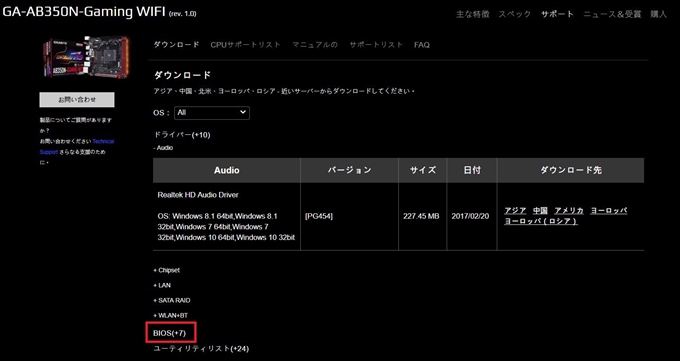Screen dimensions: 680x361
Task: Click the 227.45 MB size value
Action: (x=421, y=216)
